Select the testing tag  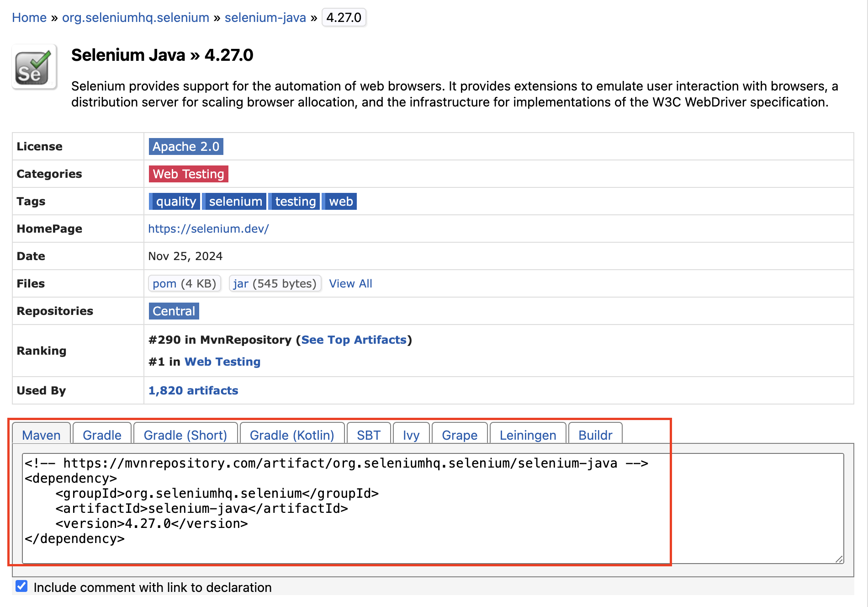(x=295, y=201)
